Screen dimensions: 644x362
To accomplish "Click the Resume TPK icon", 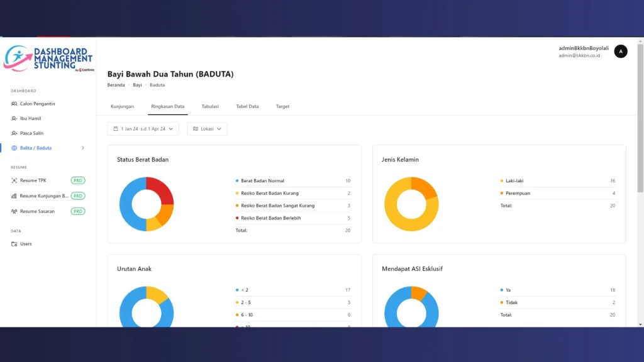I will coord(14,180).
